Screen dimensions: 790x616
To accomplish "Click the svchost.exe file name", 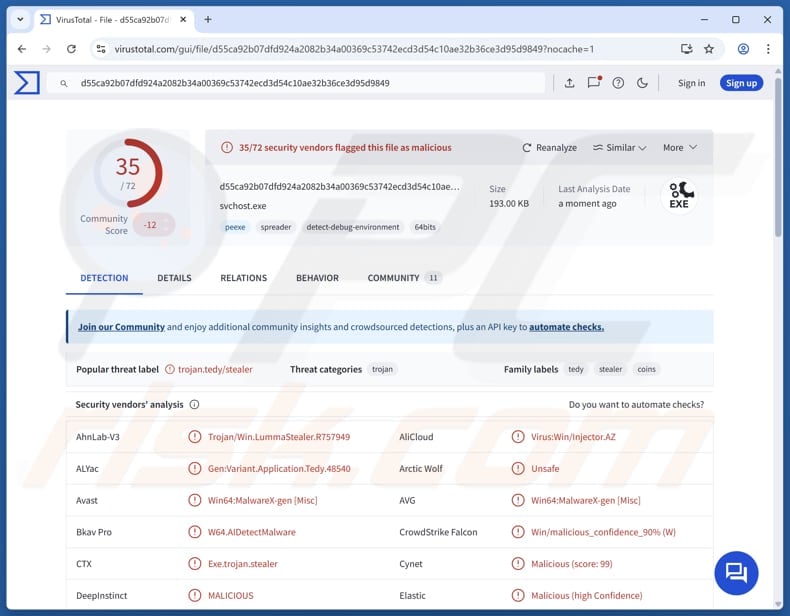I will (x=243, y=206).
